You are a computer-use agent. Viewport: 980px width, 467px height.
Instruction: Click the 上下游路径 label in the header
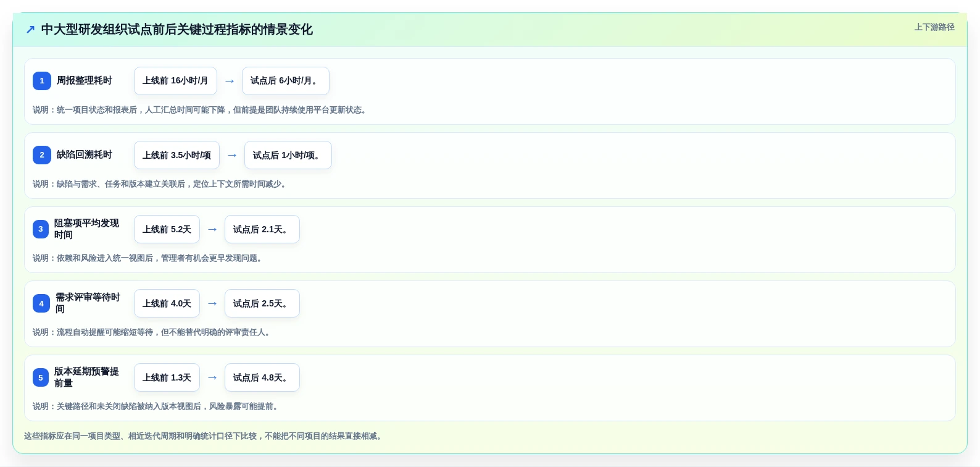[x=934, y=27]
